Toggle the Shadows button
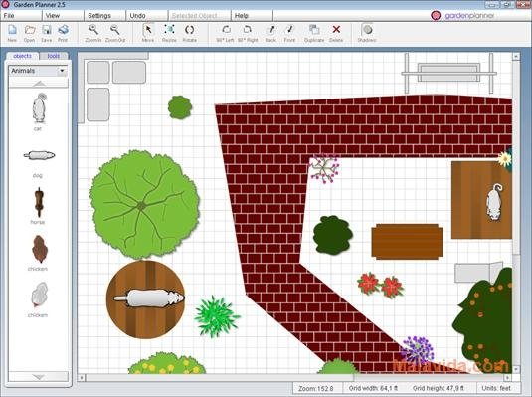This screenshot has height=397, width=532. pos(367,33)
